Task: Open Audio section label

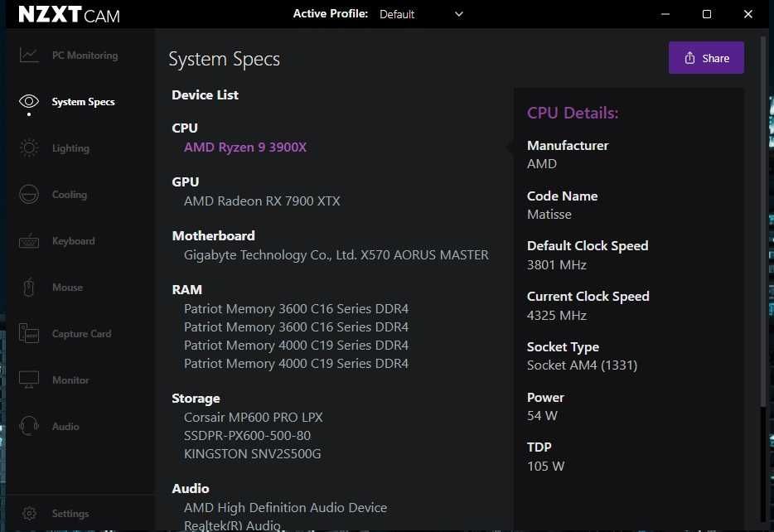Action: pyautogui.click(x=65, y=427)
